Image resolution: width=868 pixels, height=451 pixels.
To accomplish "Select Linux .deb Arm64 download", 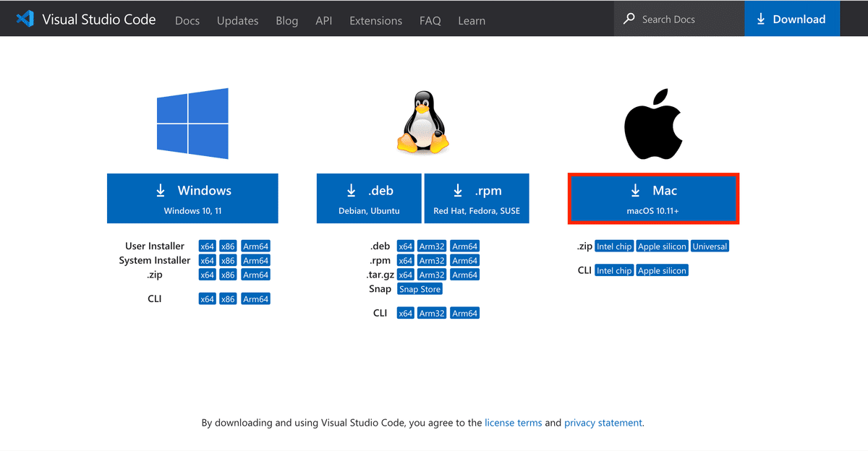I will [x=464, y=246].
